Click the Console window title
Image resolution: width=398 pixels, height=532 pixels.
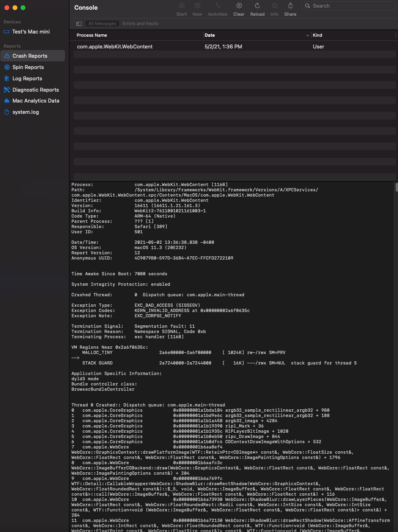pyautogui.click(x=86, y=7)
